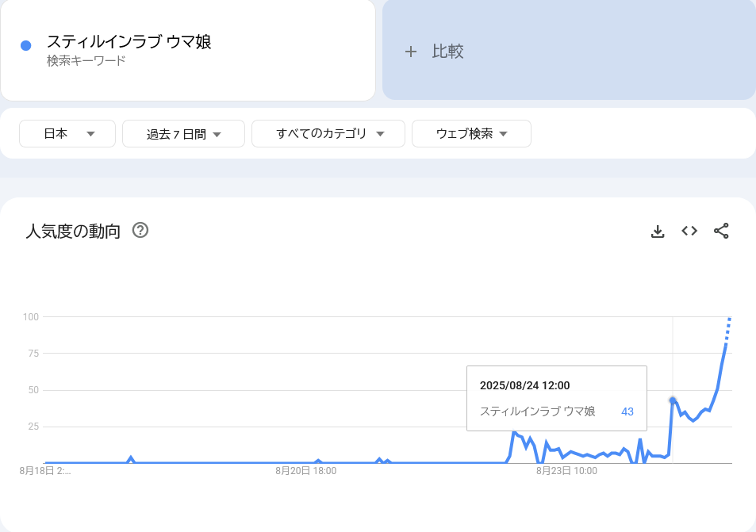756x532 pixels.
Task: Download the trend chart as CSV
Action: tap(657, 232)
